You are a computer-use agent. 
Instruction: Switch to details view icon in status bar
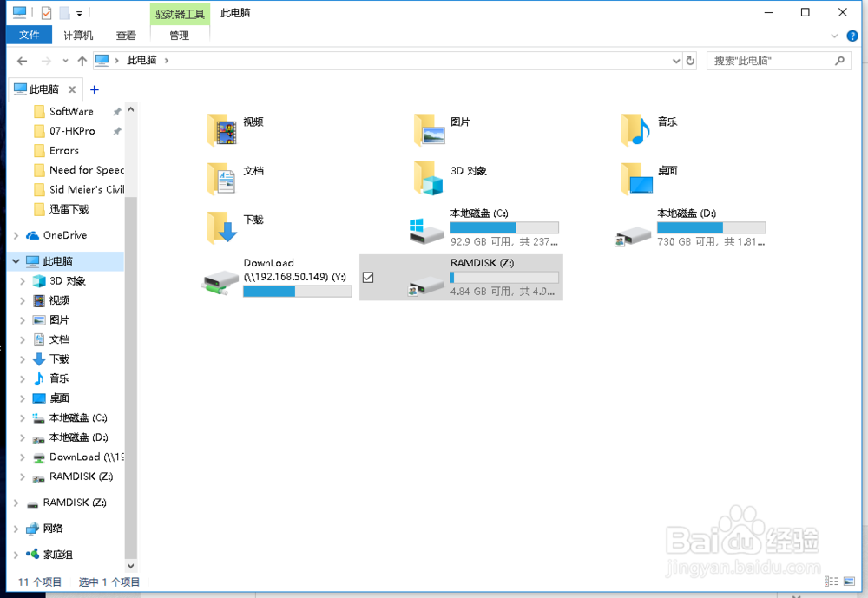pyautogui.click(x=831, y=581)
